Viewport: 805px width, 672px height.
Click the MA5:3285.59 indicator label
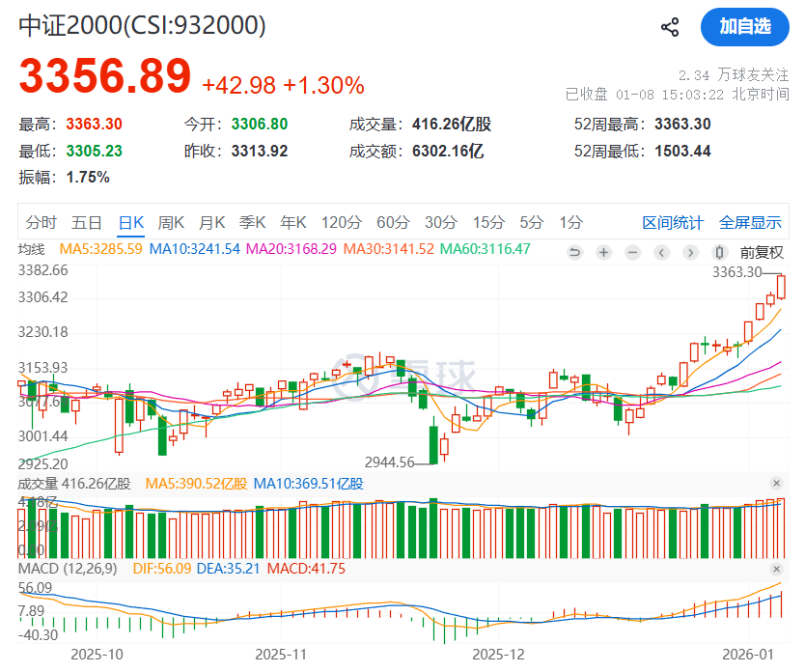tap(100, 249)
